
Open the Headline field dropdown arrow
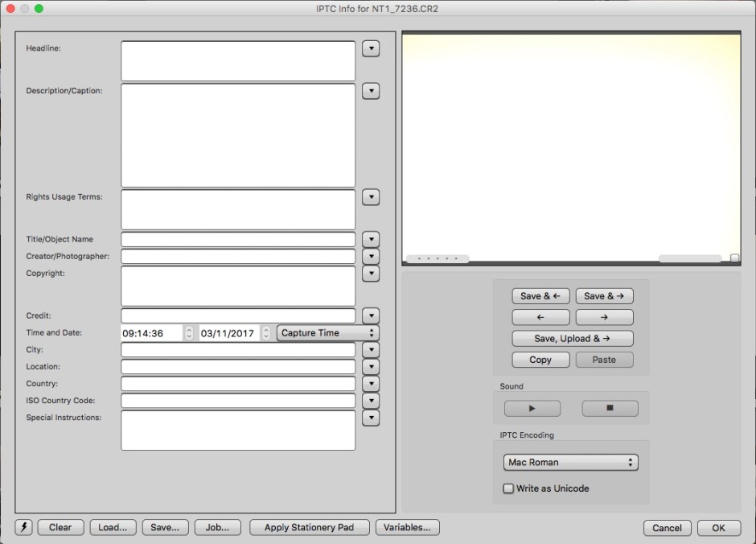(370, 49)
